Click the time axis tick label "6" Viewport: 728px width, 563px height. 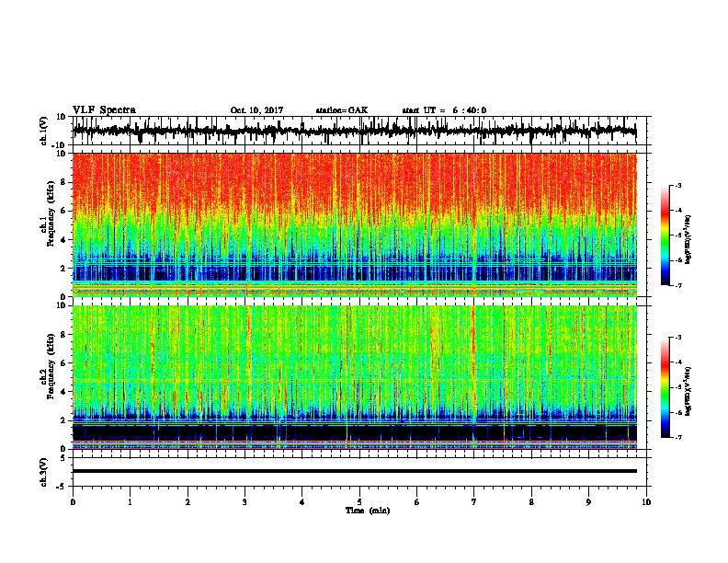(417, 502)
